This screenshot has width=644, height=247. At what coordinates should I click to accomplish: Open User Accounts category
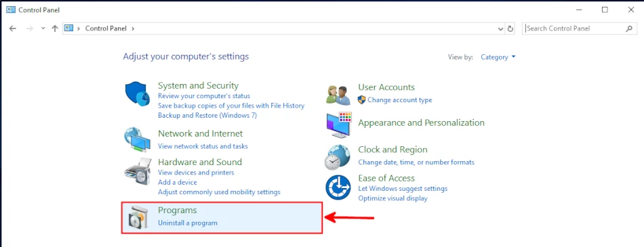(386, 87)
